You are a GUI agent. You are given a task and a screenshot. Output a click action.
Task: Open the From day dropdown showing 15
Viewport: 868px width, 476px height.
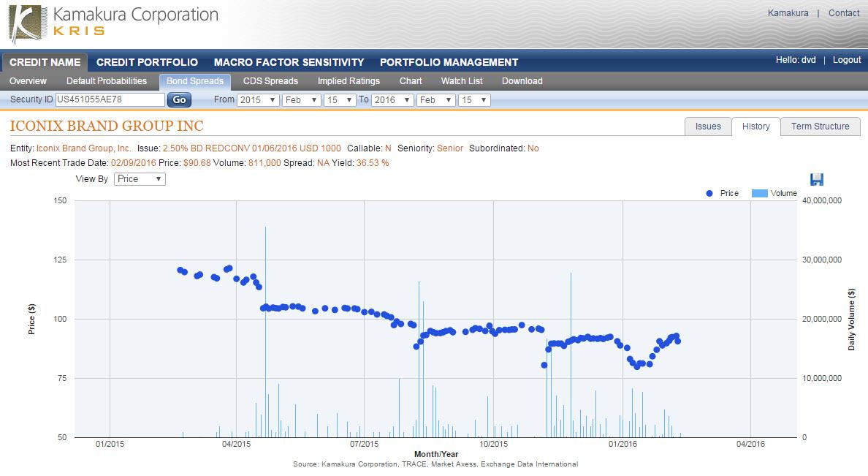tap(339, 100)
